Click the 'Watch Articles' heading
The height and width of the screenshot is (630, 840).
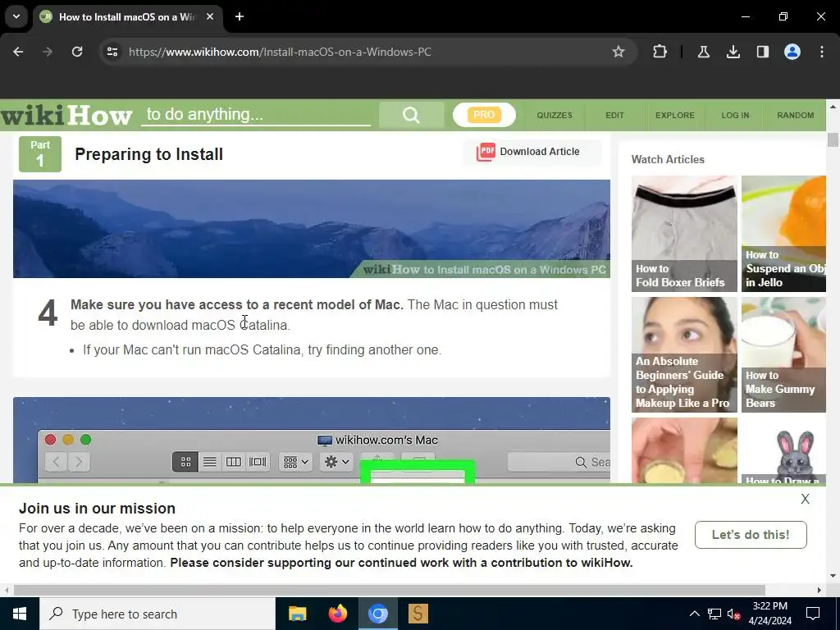coord(668,160)
